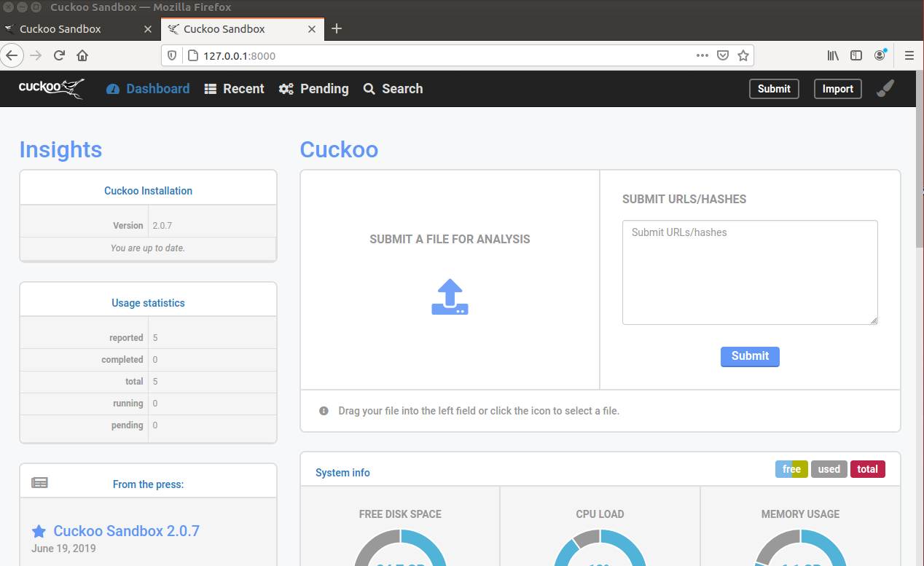Open the theme paintbrush icon
This screenshot has width=924, height=566.
(x=885, y=88)
